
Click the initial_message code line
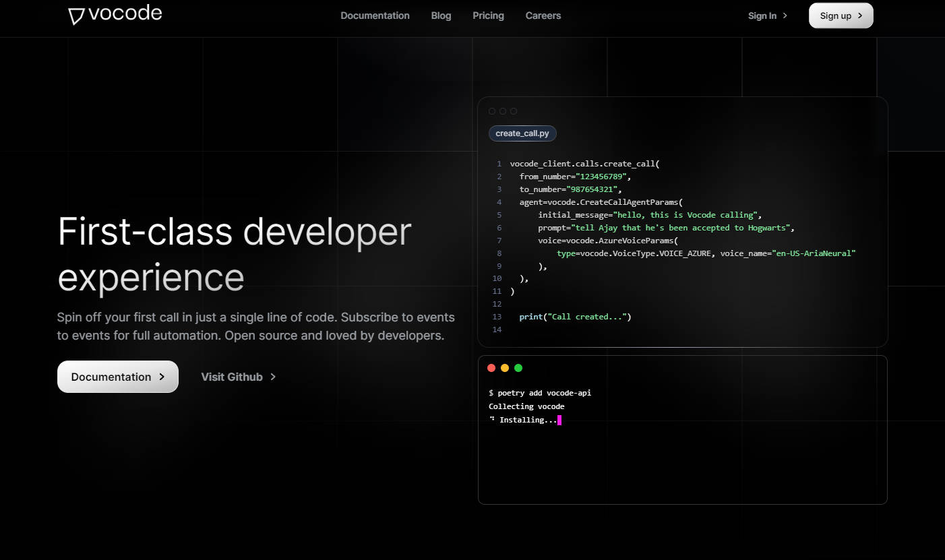(x=650, y=215)
